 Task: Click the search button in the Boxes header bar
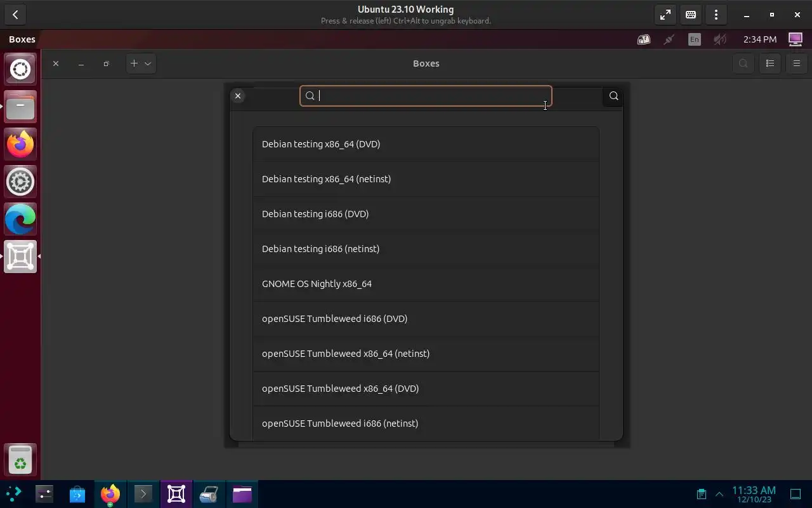pyautogui.click(x=743, y=63)
